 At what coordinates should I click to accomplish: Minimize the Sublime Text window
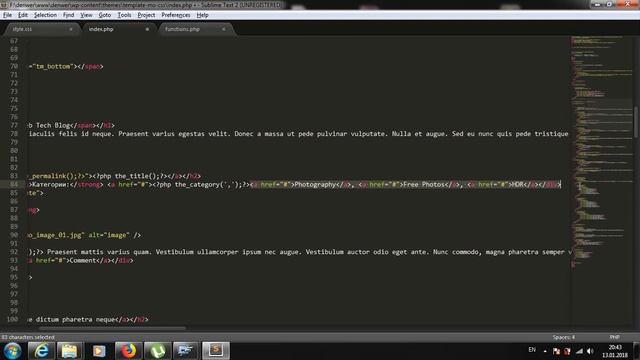click(x=597, y=4)
